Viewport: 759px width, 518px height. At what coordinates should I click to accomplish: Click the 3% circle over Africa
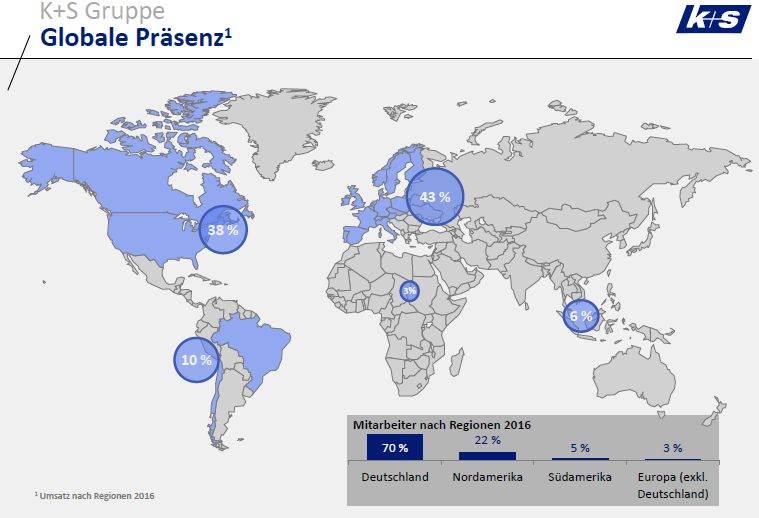pos(410,291)
